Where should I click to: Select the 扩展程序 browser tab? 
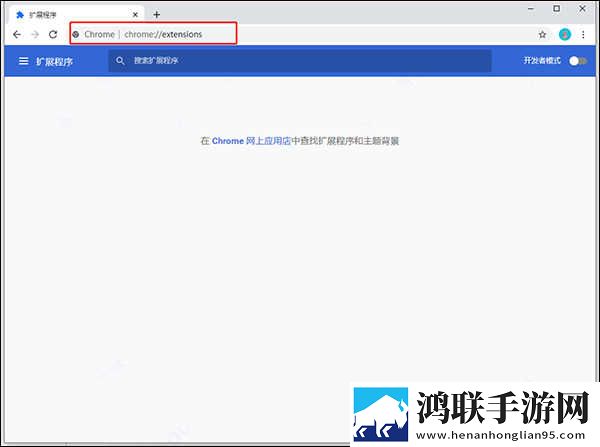click(x=76, y=15)
